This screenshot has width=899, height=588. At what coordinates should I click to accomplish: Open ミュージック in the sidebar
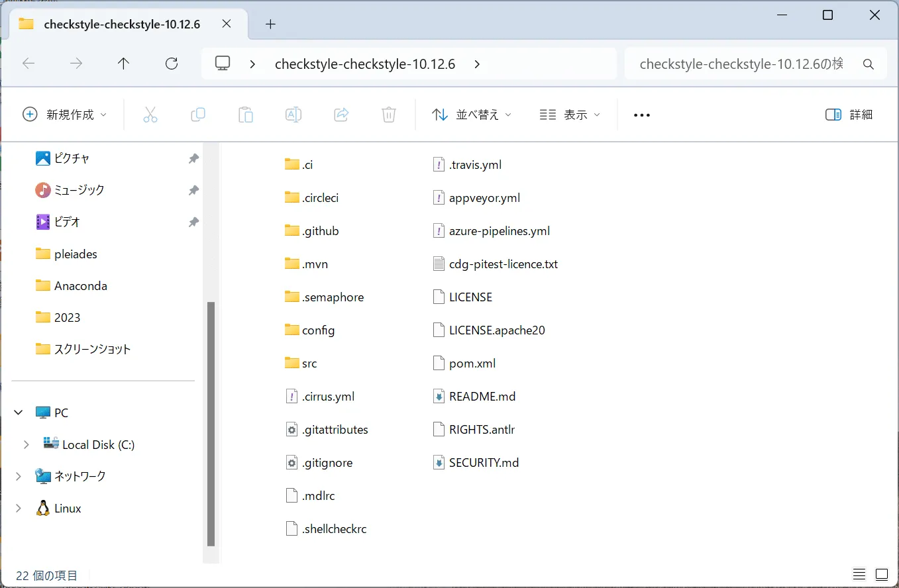coord(79,191)
